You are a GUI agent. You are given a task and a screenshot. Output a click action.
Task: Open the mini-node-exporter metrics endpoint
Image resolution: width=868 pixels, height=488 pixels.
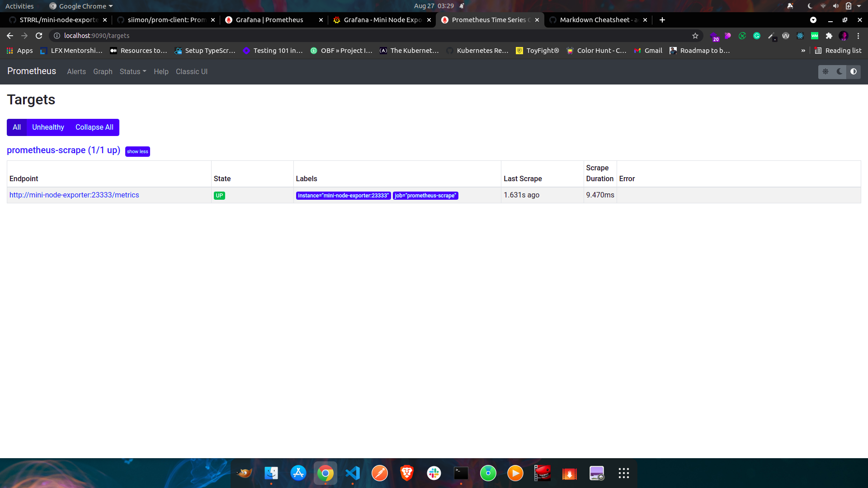tap(74, 194)
